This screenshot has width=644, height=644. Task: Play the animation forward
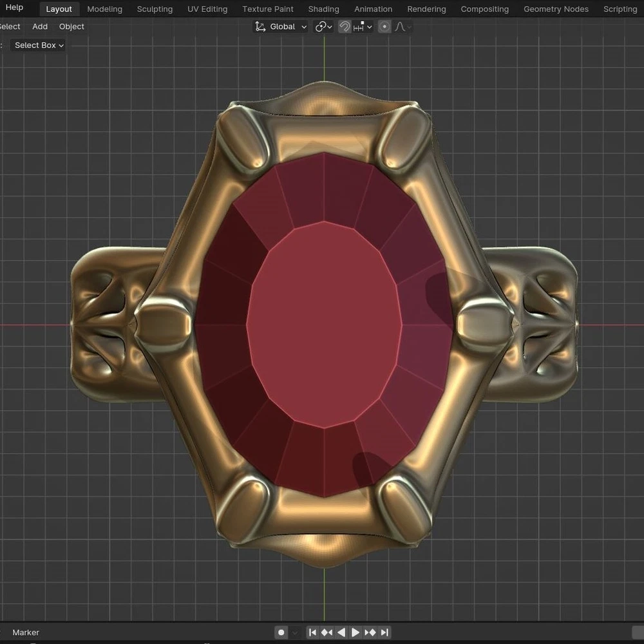click(x=355, y=632)
